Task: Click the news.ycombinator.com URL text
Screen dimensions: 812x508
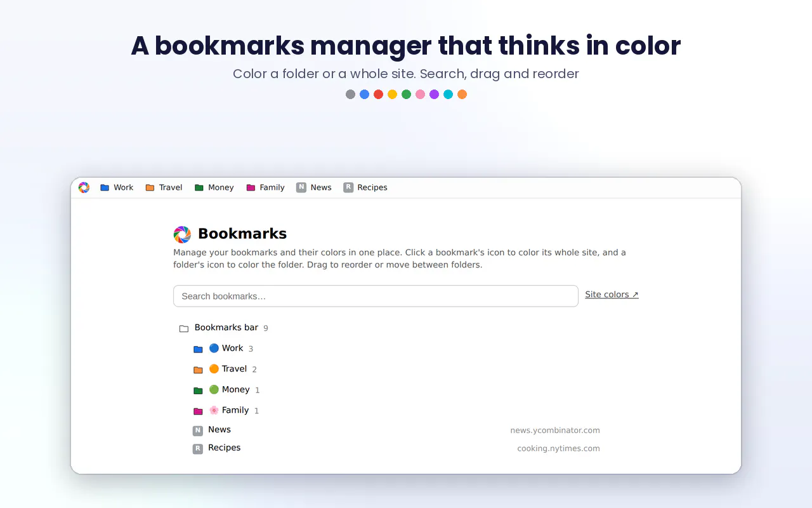Action: (555, 431)
